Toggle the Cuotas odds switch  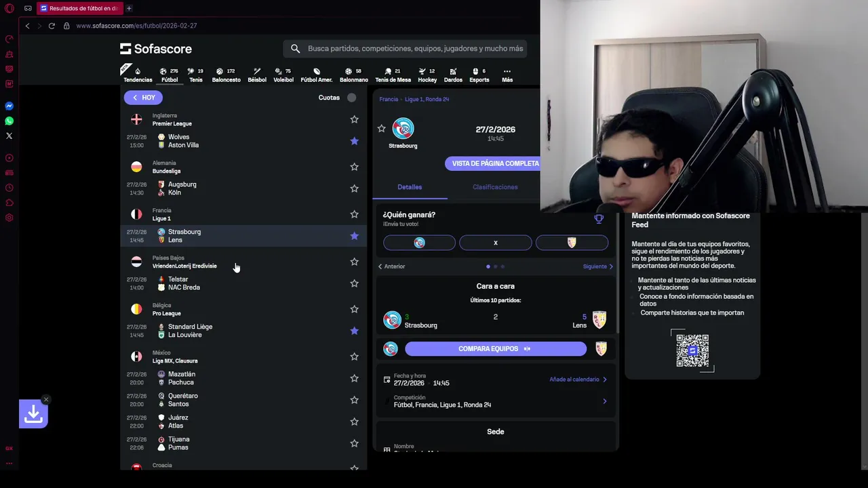pos(351,98)
